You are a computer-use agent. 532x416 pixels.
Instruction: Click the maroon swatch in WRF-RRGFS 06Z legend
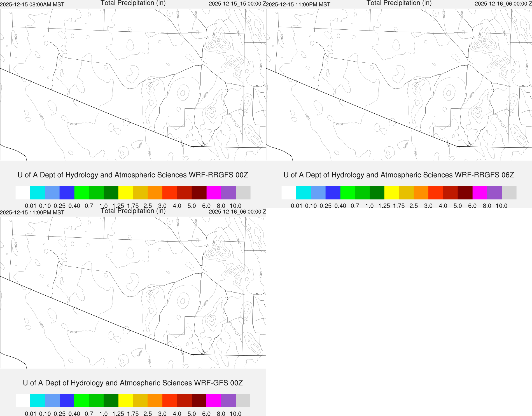coord(465,193)
